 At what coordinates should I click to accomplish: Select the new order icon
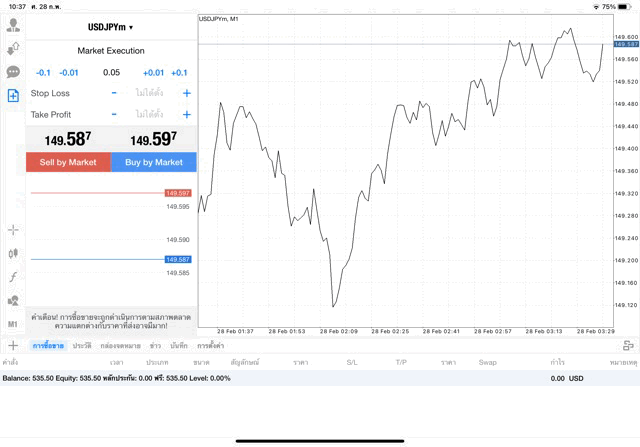click(x=13, y=95)
